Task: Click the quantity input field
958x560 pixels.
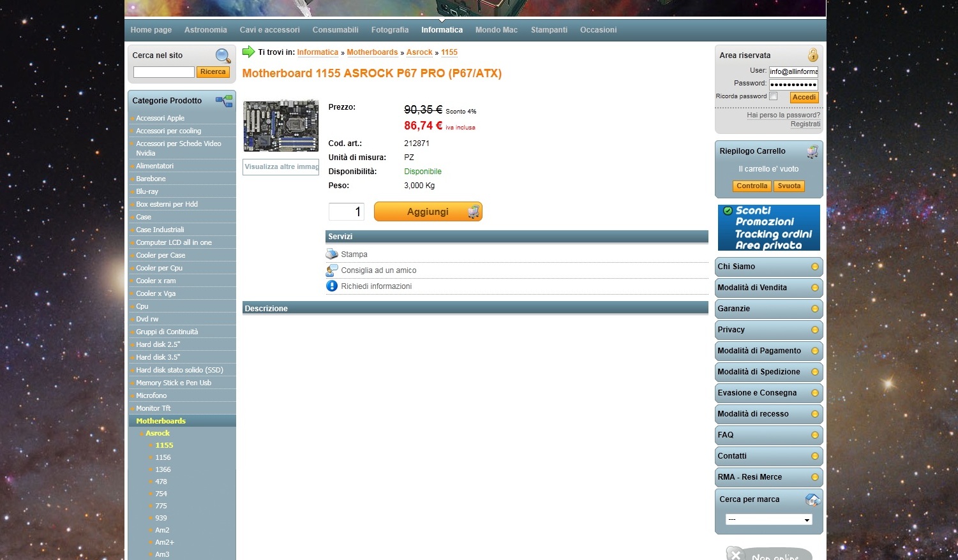Action: pos(346,212)
